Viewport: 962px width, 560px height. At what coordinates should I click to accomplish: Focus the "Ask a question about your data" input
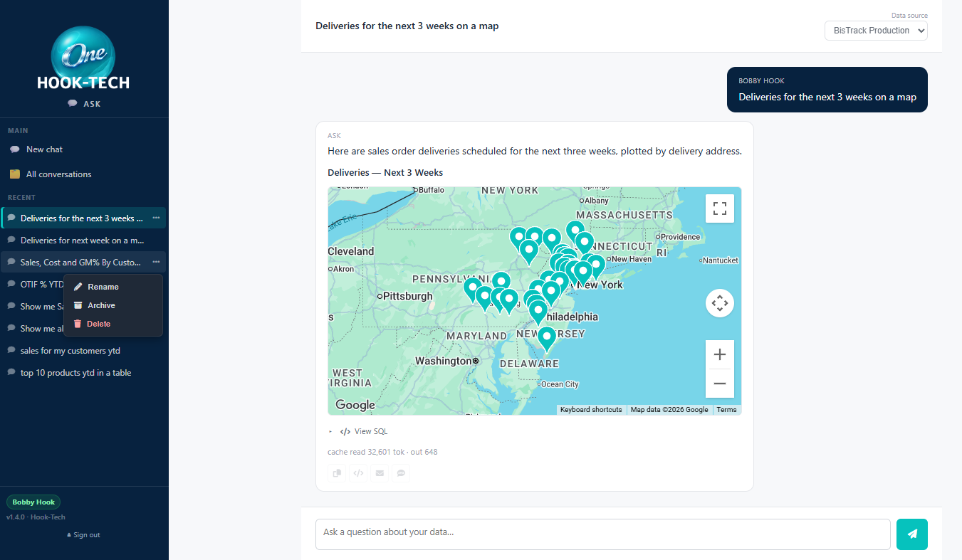[603, 534]
